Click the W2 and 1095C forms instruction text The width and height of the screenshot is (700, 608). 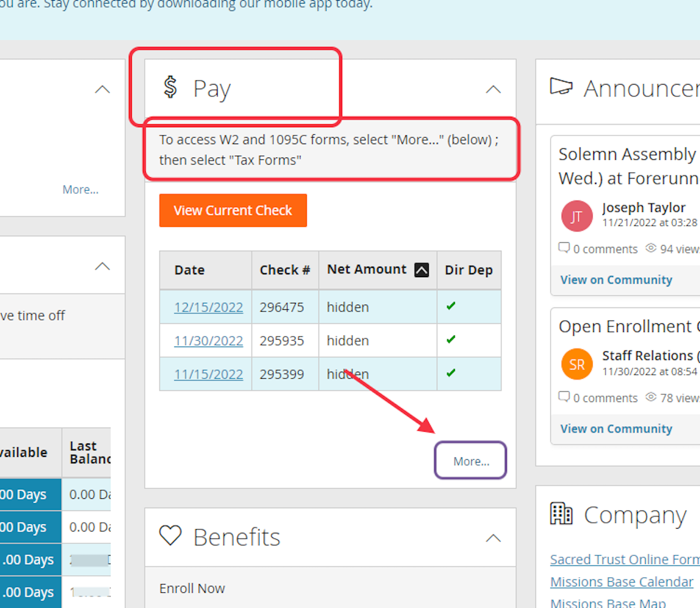328,149
